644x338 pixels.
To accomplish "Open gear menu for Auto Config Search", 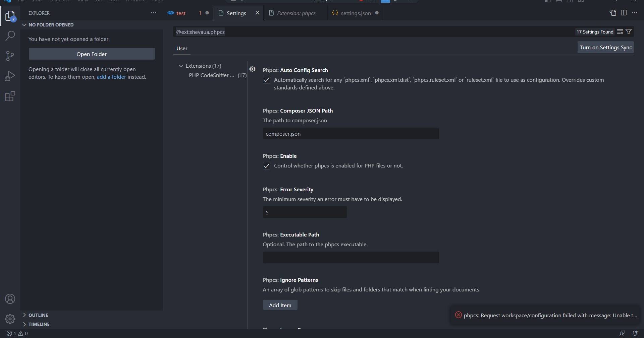I will click(253, 69).
